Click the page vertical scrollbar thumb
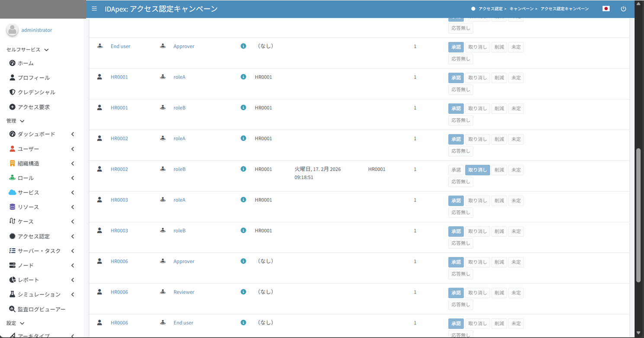Image resolution: width=644 pixels, height=338 pixels. tap(639, 215)
